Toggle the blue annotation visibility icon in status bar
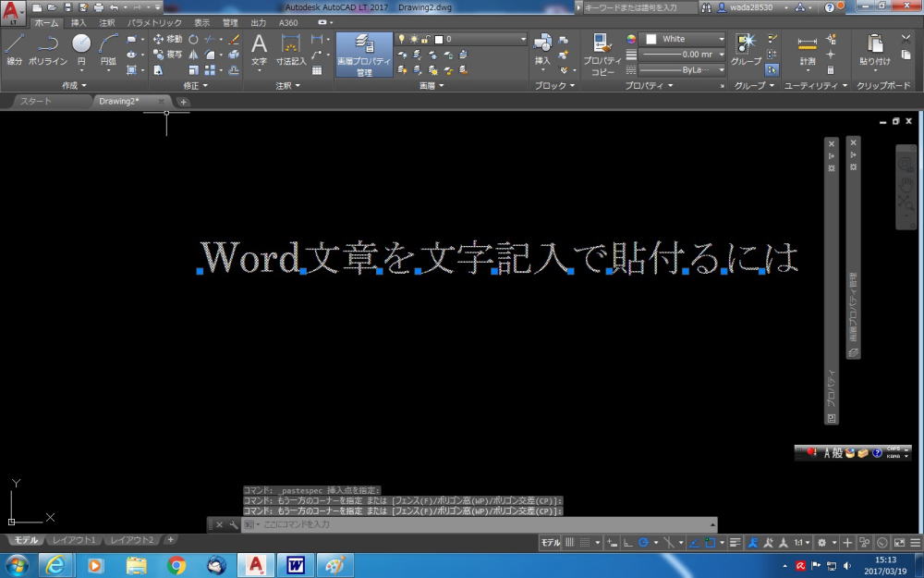The image size is (924, 578). point(752,543)
